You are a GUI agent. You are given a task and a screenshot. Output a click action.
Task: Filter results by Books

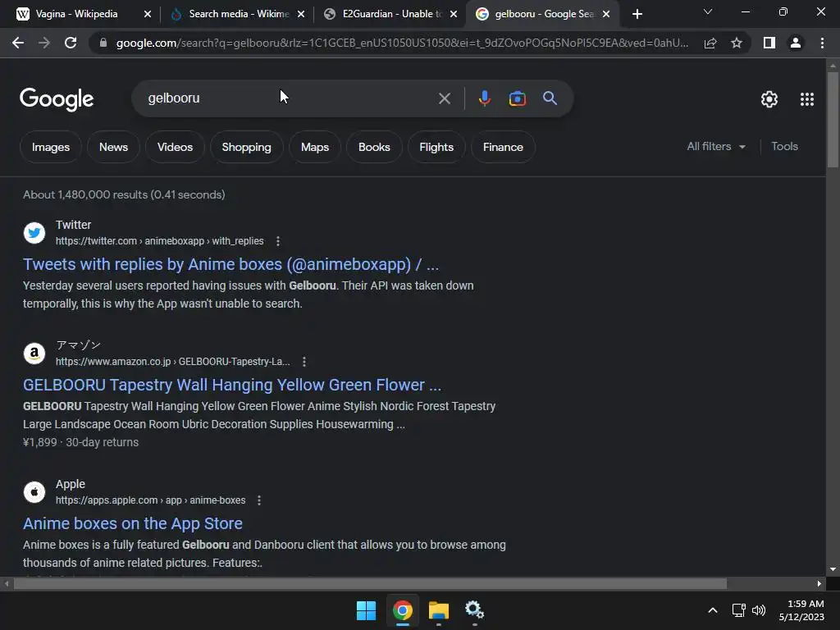point(374,147)
